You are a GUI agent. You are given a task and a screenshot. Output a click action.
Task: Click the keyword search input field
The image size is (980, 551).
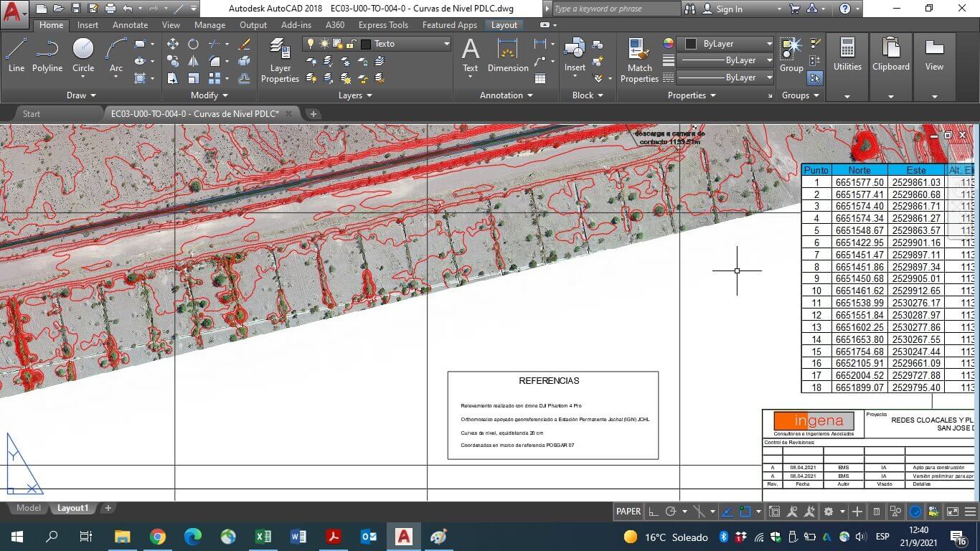pyautogui.click(x=616, y=9)
